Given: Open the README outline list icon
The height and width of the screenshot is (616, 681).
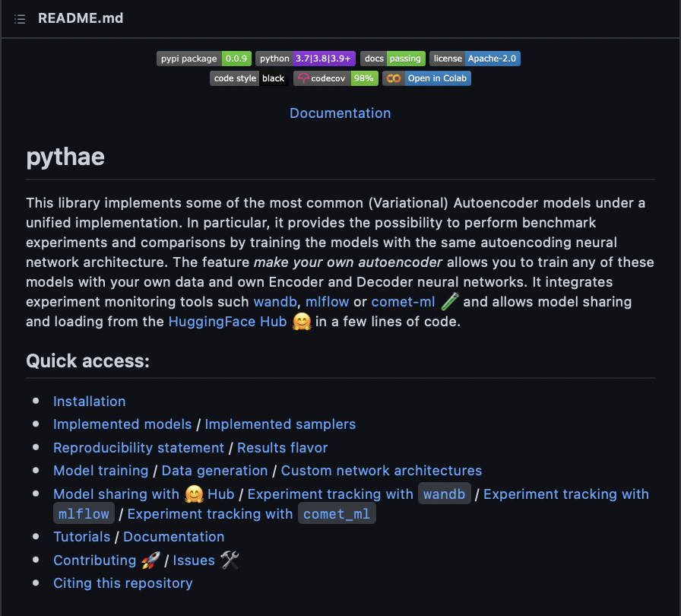Looking at the screenshot, I should [20, 19].
